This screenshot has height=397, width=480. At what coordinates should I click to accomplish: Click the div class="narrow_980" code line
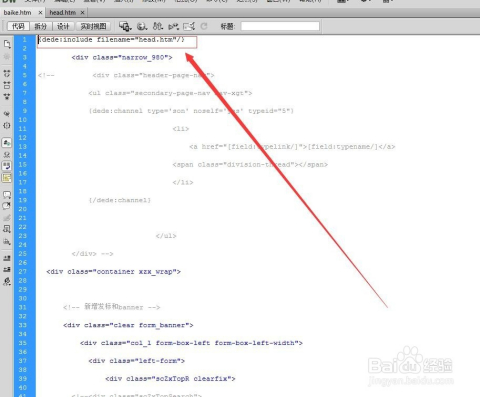(122, 58)
